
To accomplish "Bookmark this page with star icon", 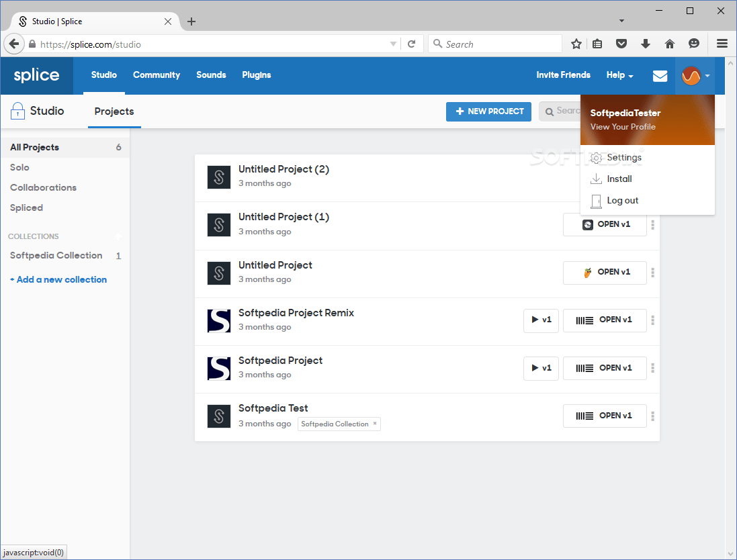I will (x=576, y=44).
